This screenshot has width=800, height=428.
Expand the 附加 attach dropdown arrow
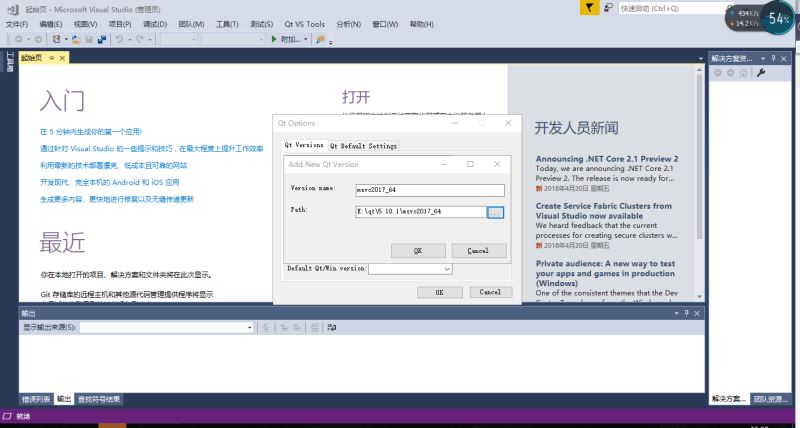306,39
